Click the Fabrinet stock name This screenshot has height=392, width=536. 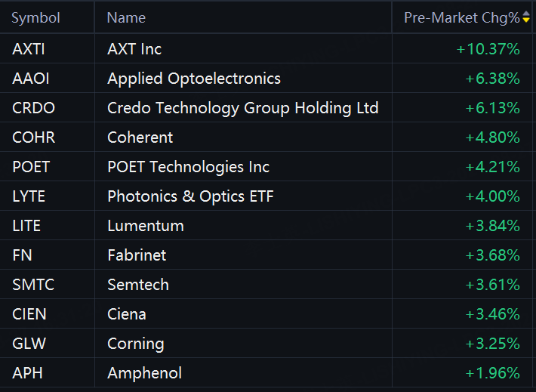tap(137, 255)
